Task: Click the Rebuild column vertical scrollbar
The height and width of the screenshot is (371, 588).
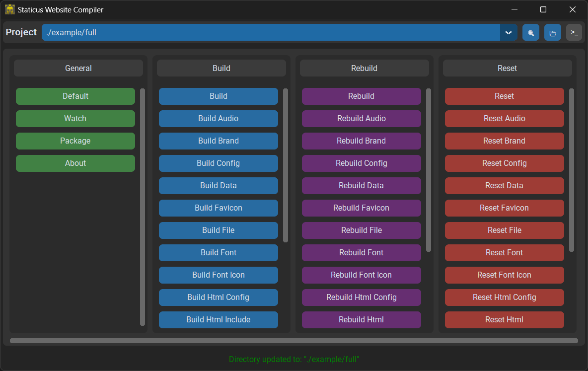Action: (429, 170)
